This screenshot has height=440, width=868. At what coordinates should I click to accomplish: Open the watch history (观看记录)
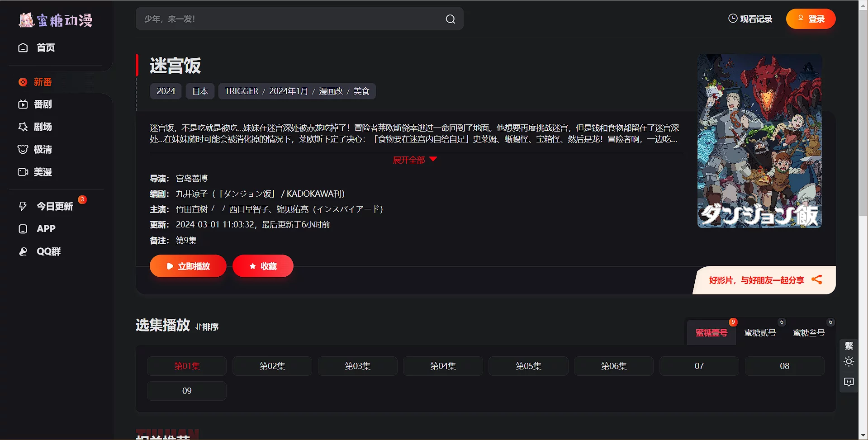click(x=750, y=19)
